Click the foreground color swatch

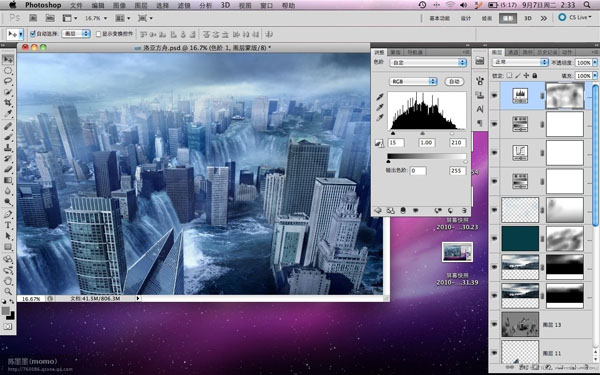pos(6,311)
